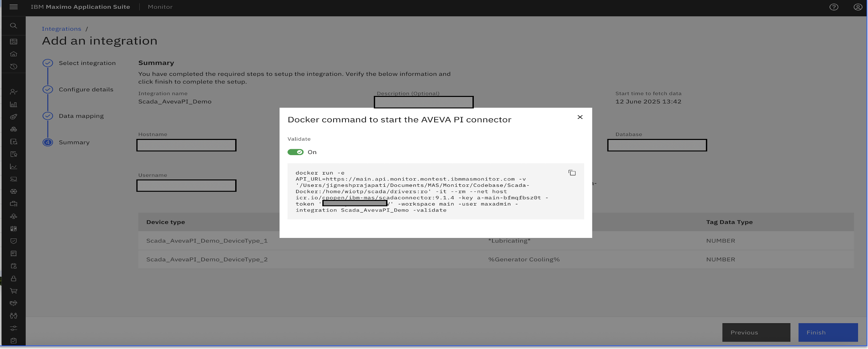This screenshot has height=349, width=868.
Task: Click start time 12 June 2025 13:42
Action: [x=648, y=102]
